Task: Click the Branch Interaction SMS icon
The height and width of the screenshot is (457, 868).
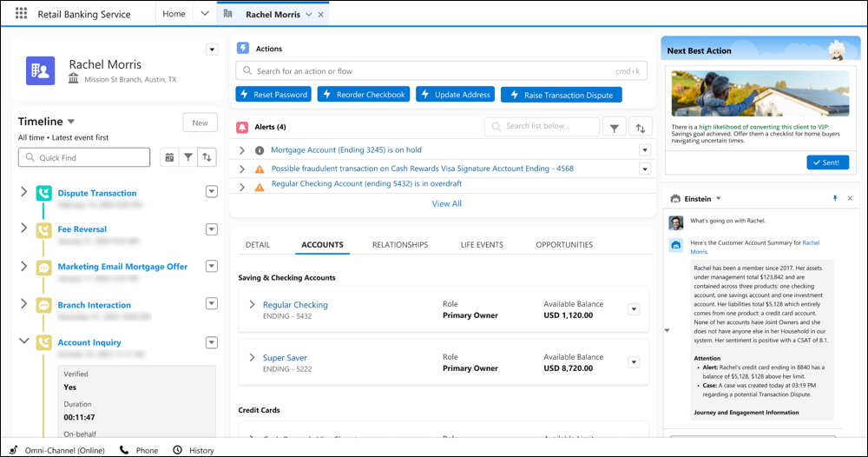Action: 43,305
